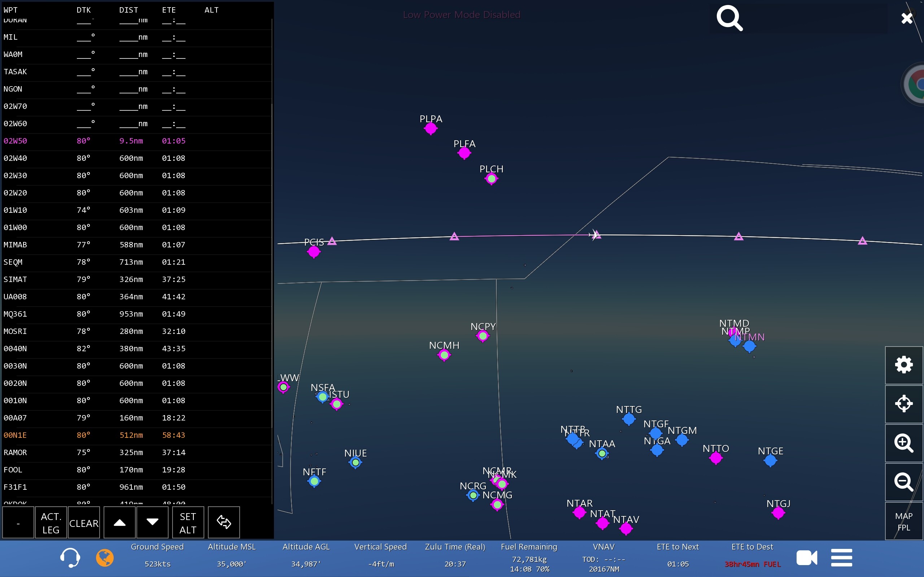Open map settings gear
Viewport: 924px width, 577px height.
tap(903, 365)
